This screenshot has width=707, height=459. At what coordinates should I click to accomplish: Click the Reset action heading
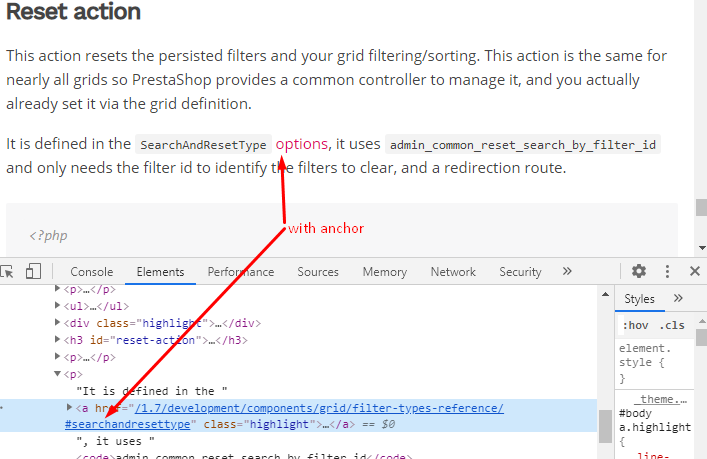click(73, 11)
